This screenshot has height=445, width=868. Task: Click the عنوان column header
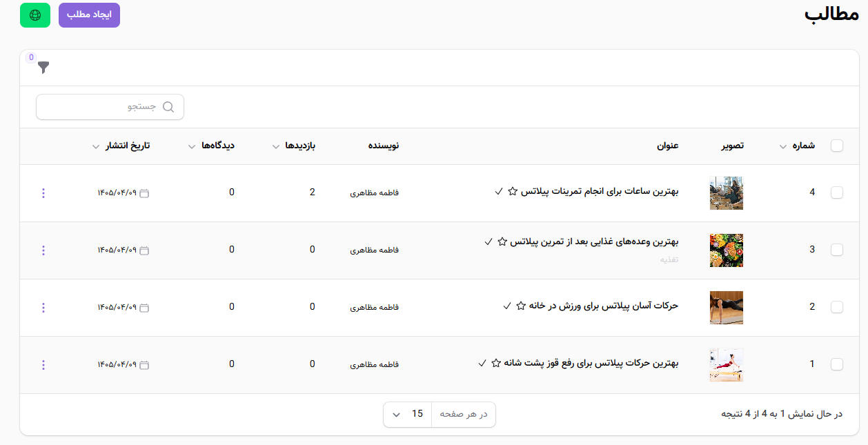coord(668,146)
